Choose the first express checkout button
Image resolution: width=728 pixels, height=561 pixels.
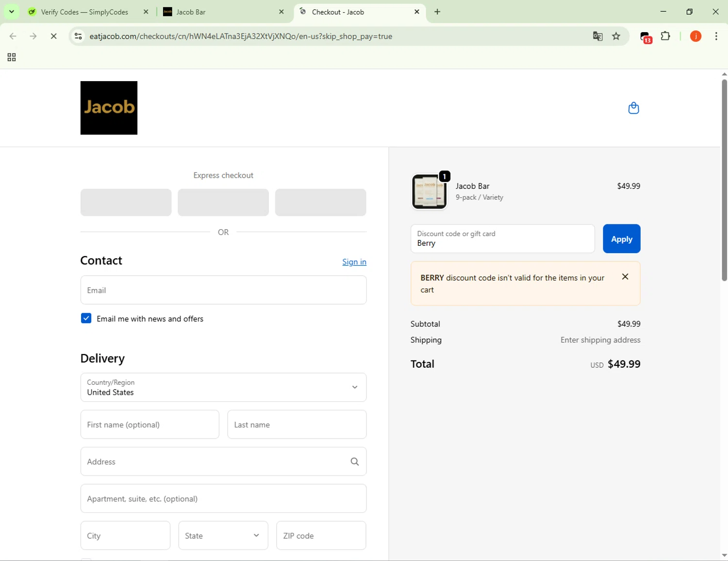[x=126, y=202]
